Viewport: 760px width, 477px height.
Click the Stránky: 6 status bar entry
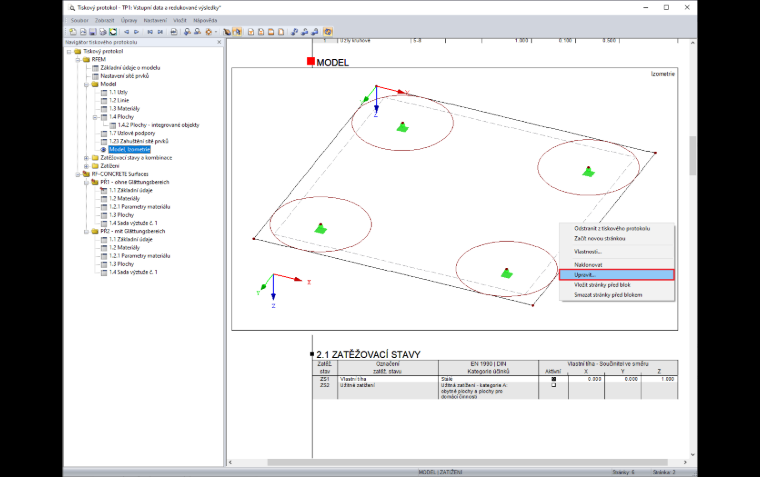click(623, 472)
